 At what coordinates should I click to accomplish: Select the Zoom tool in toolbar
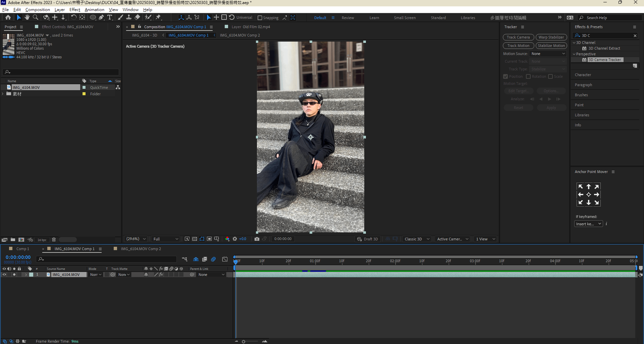tap(36, 17)
